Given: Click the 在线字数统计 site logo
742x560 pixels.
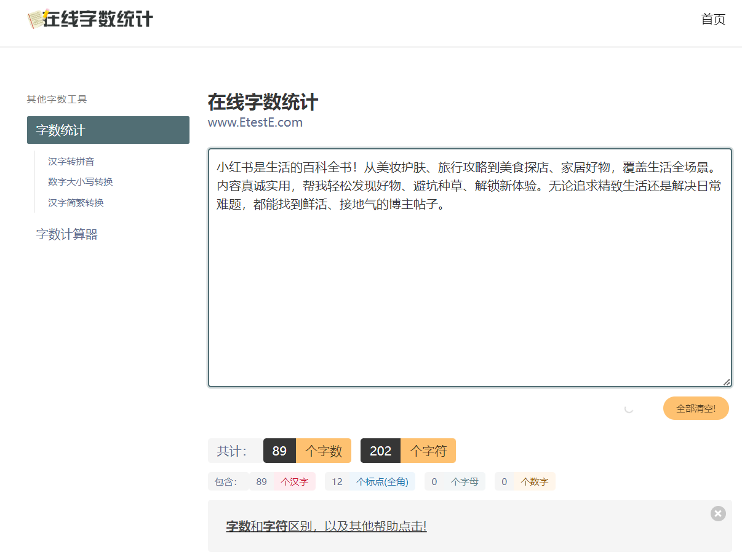Looking at the screenshot, I should (90, 19).
